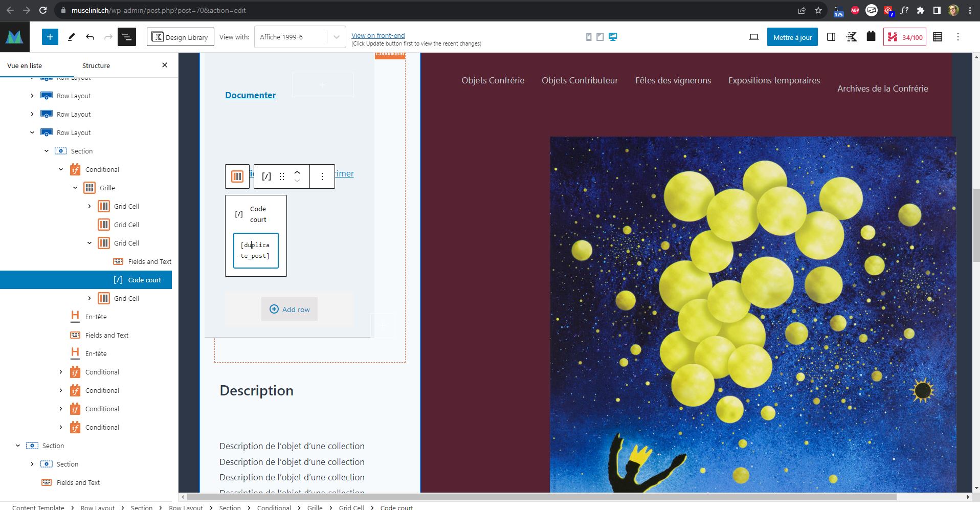This screenshot has height=510, width=980.
Task: Bookmark this page with the star icon
Action: click(x=818, y=10)
